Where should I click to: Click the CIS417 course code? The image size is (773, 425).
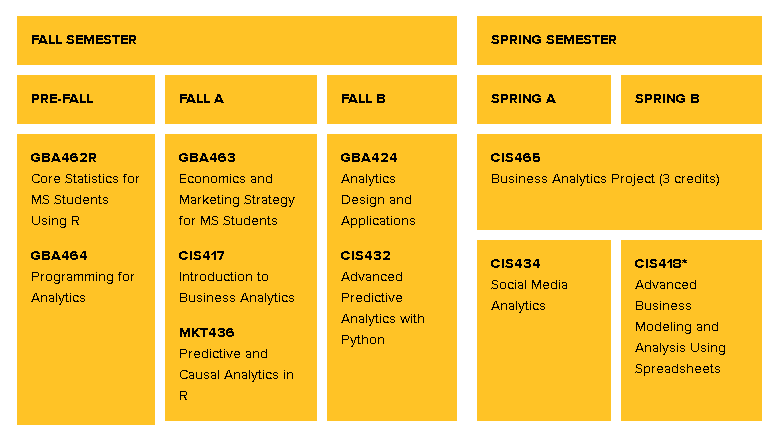[x=202, y=256]
